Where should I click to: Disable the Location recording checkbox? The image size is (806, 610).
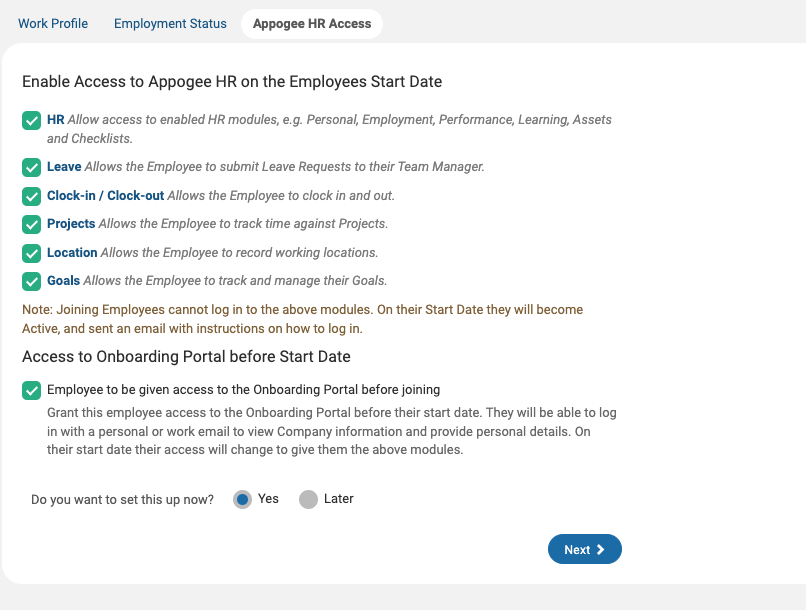coord(31,252)
